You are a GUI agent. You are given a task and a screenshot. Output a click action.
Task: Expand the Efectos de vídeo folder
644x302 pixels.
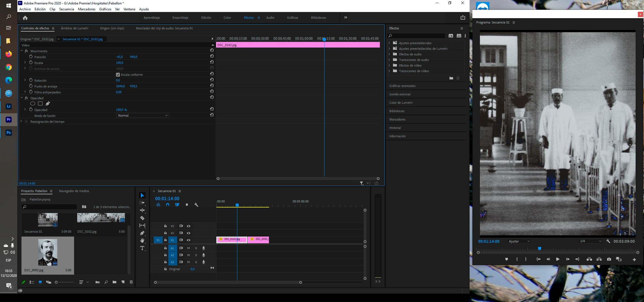pos(389,65)
